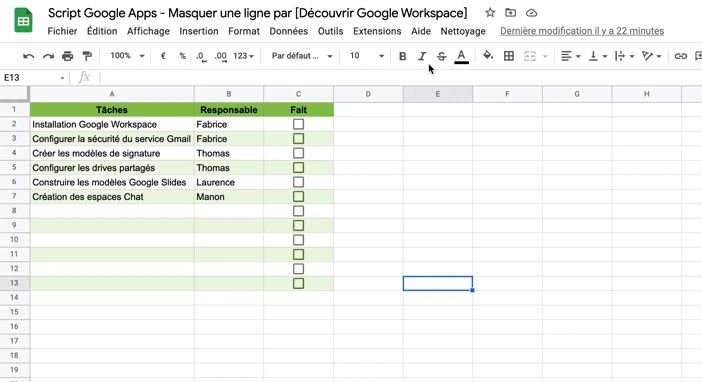Tick the checkbox in row 8
The image size is (702, 382).
(x=299, y=211)
